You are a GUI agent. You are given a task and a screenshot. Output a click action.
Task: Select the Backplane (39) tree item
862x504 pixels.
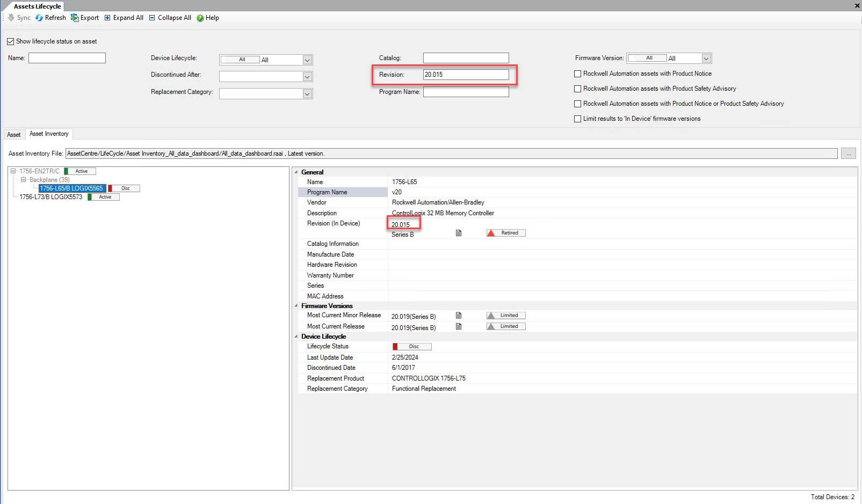[x=49, y=180]
